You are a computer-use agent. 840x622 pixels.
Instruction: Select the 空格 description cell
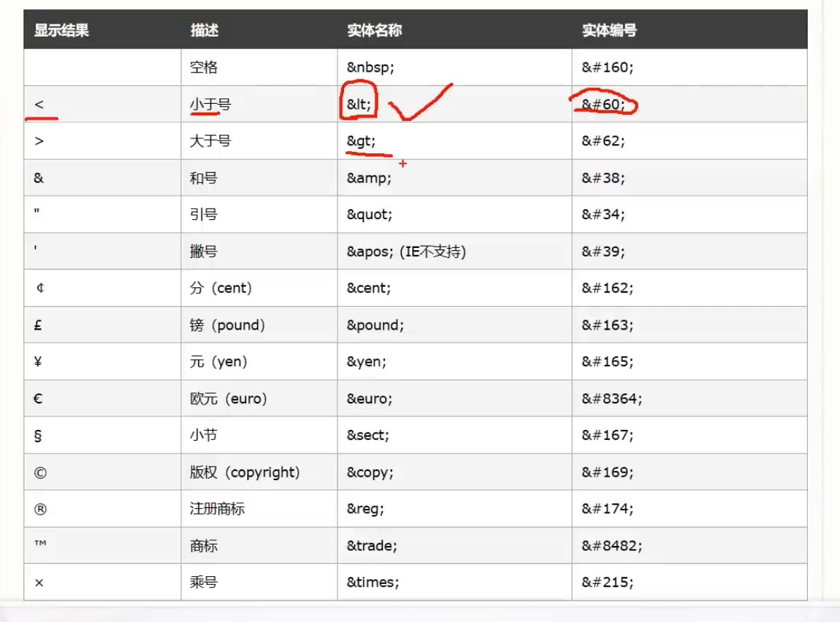pyautogui.click(x=204, y=67)
